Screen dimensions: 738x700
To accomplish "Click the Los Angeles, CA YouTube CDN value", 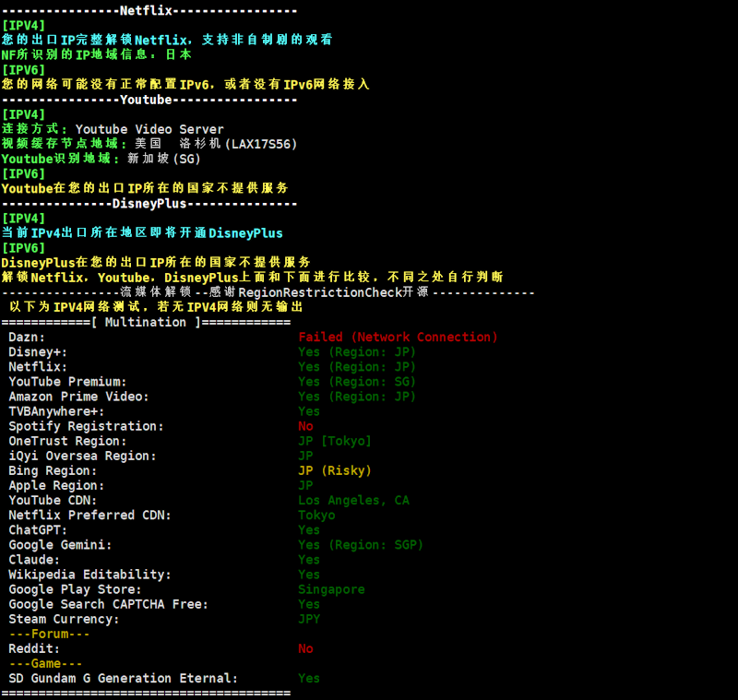I will tap(353, 500).
